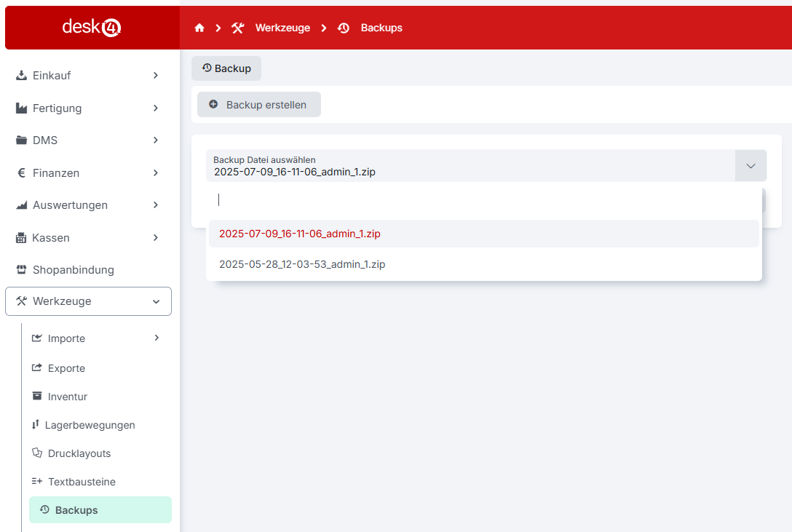This screenshot has height=532, width=792.
Task: Open the Backup tab
Action: pos(226,68)
